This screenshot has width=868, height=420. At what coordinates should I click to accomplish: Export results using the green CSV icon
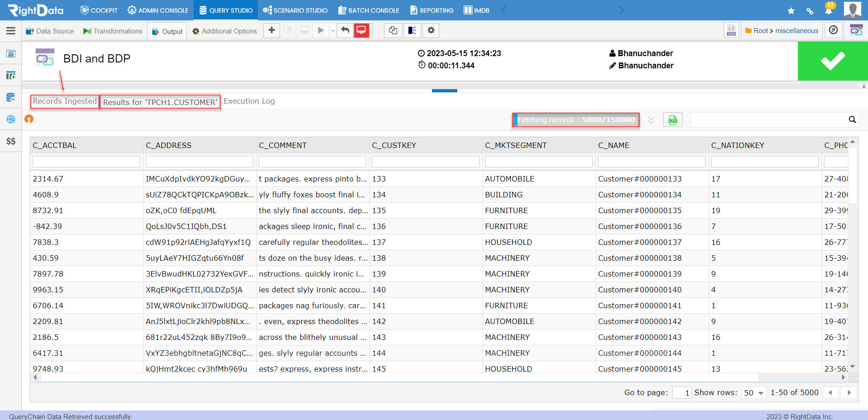point(673,119)
